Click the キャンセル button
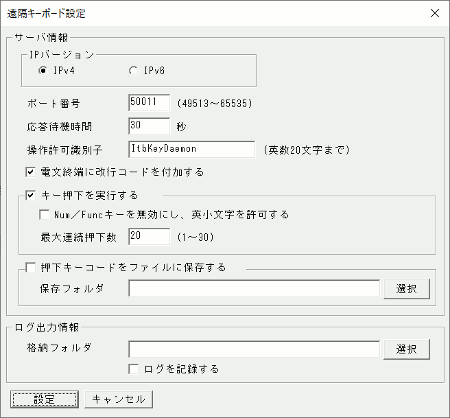The width and height of the screenshot is (450, 418). tap(119, 399)
